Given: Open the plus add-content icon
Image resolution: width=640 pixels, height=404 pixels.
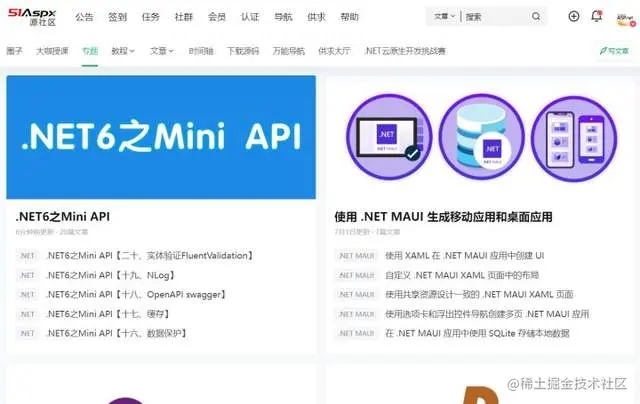Looking at the screenshot, I should 573,16.
